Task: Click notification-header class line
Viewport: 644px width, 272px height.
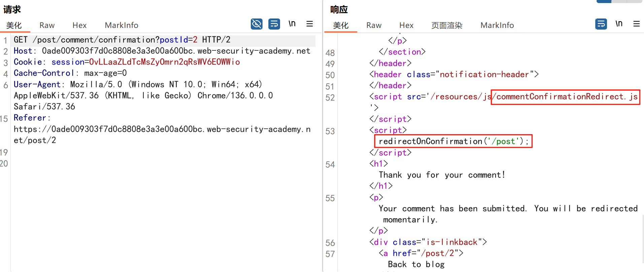Action: (454, 74)
